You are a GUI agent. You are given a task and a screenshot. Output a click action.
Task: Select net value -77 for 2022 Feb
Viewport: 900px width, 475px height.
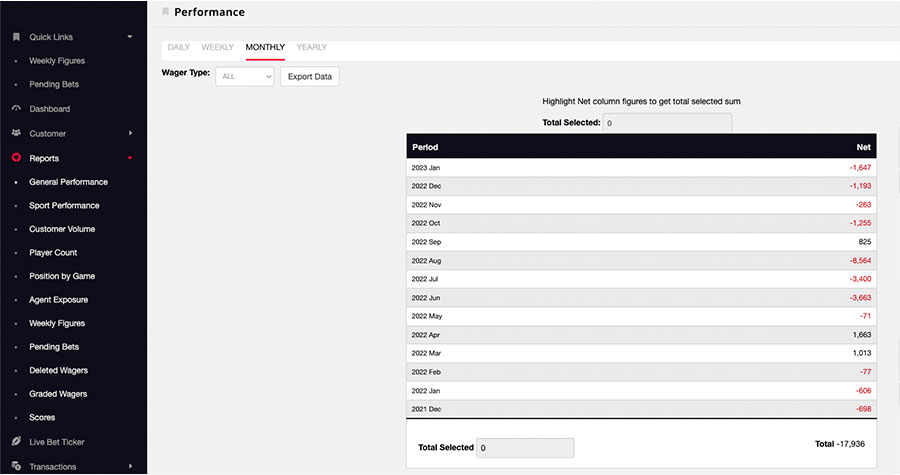click(865, 372)
